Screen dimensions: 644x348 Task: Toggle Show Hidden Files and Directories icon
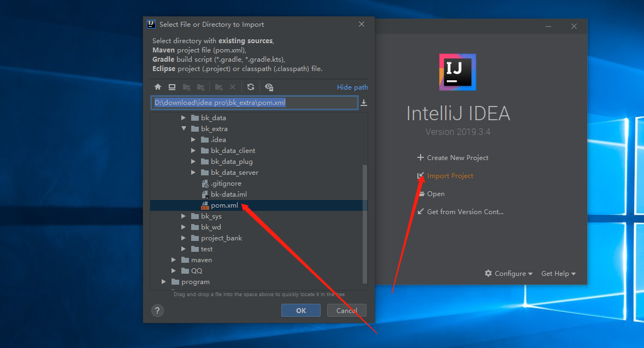pyautogui.click(x=269, y=87)
